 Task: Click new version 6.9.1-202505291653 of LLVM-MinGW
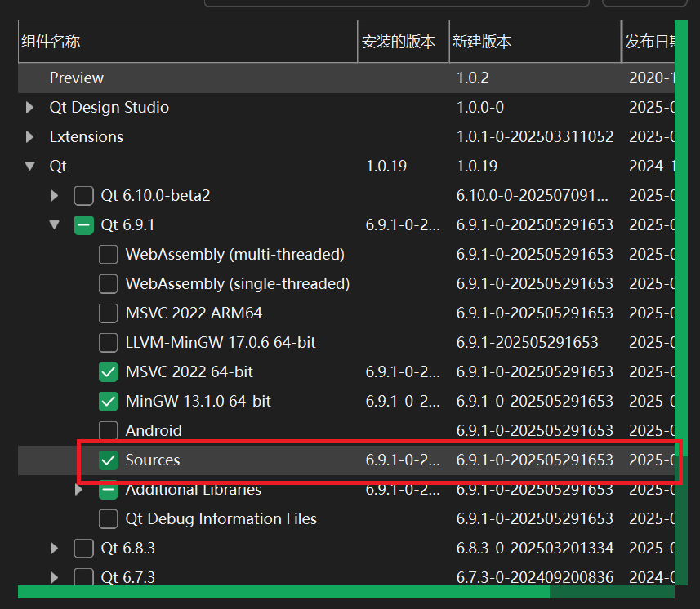527,343
